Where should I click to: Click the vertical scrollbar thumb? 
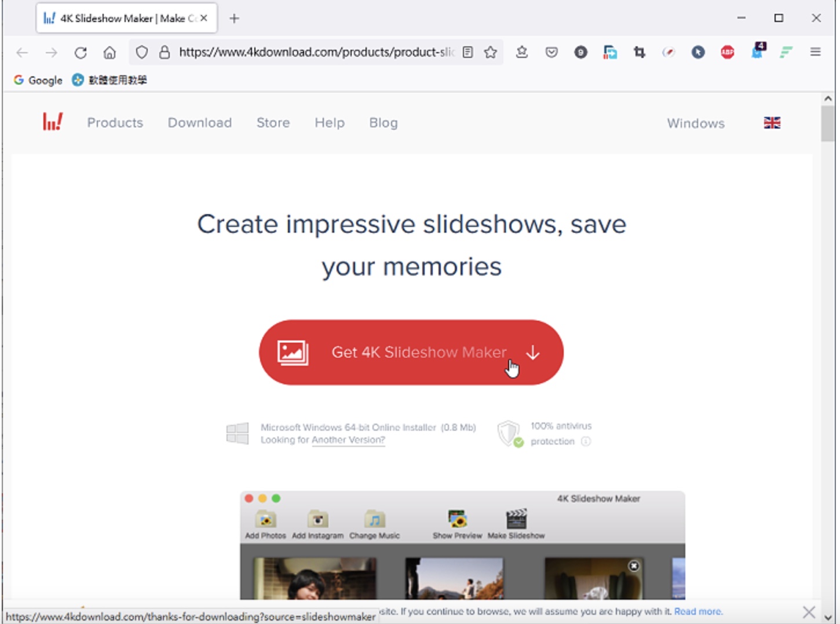[828, 123]
